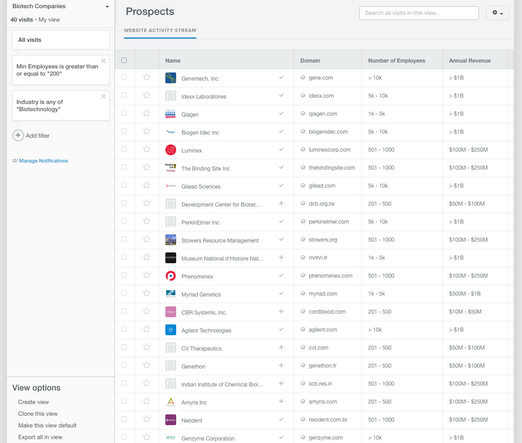Star the Genentech, Inc. row
The image size is (522, 443).
pyautogui.click(x=146, y=77)
